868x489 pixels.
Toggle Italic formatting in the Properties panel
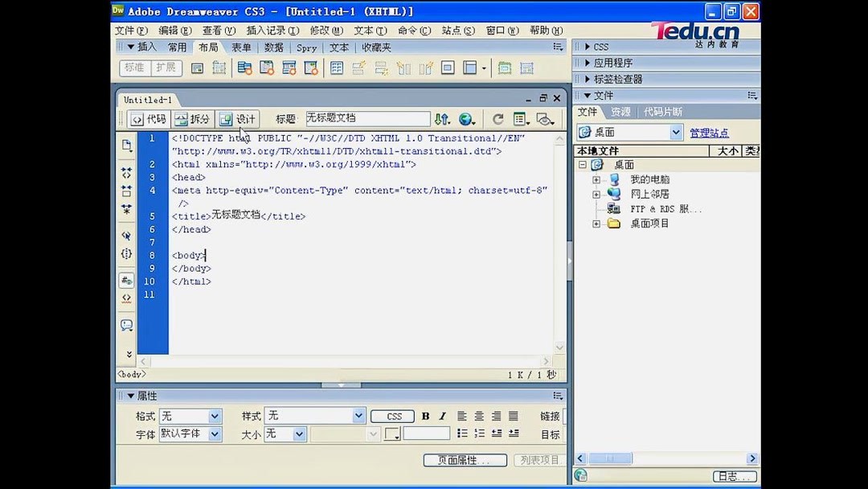[442, 416]
